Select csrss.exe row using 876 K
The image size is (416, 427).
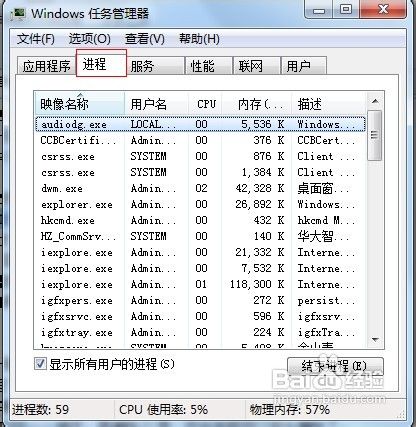(x=200, y=156)
